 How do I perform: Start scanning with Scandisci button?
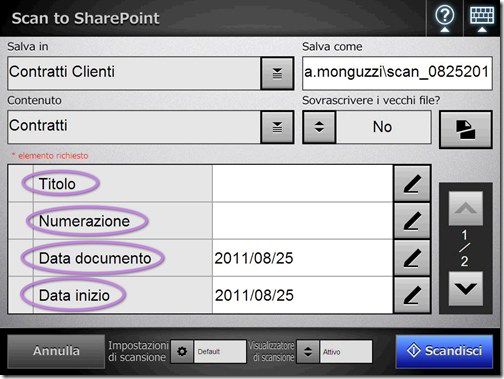click(444, 351)
